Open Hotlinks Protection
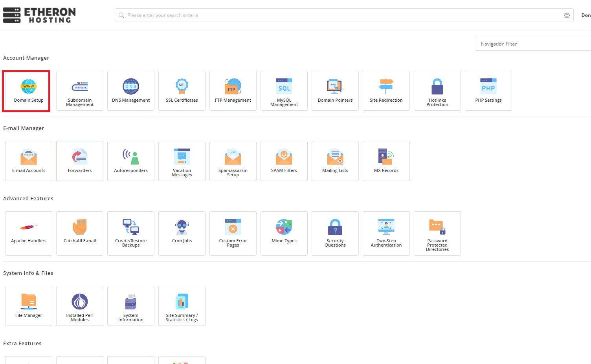 [437, 91]
